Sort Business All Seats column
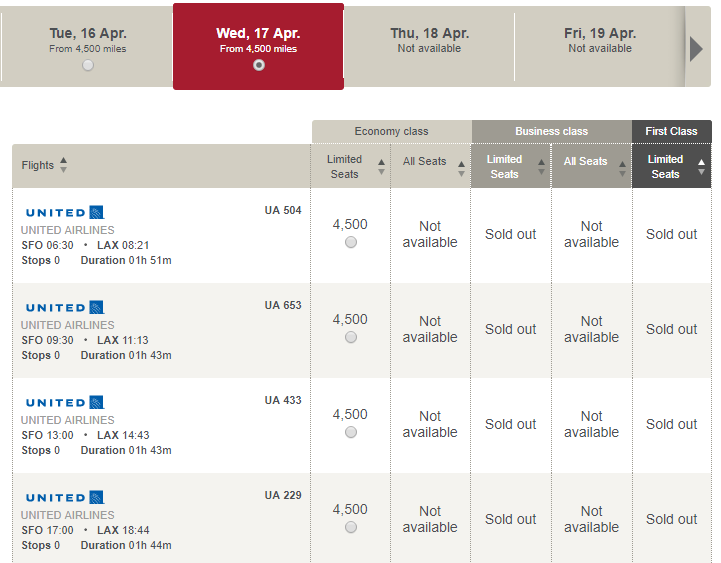 pos(622,169)
